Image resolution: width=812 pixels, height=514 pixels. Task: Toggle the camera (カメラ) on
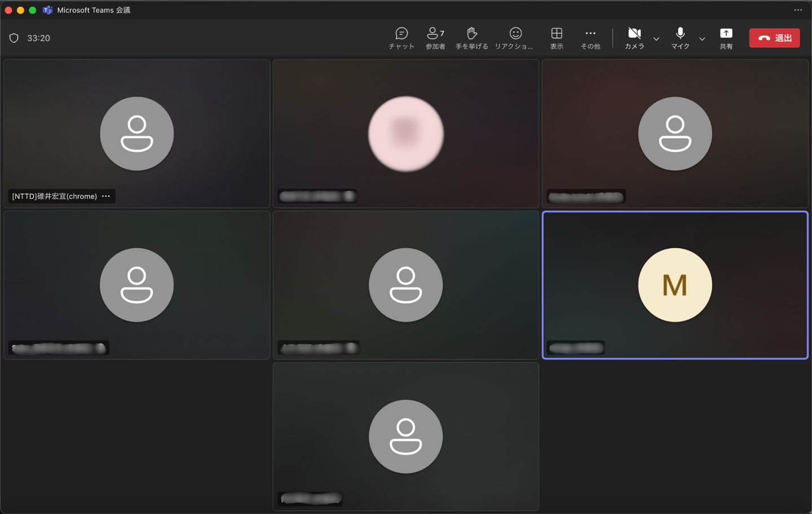(634, 38)
